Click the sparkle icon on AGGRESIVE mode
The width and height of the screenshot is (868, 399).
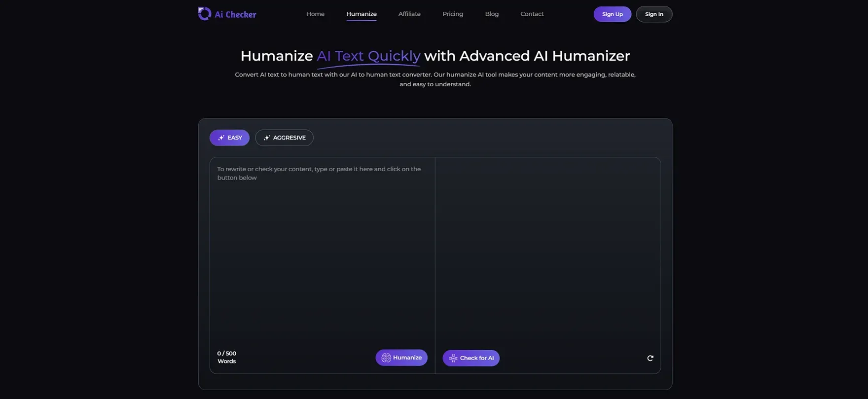tap(267, 138)
